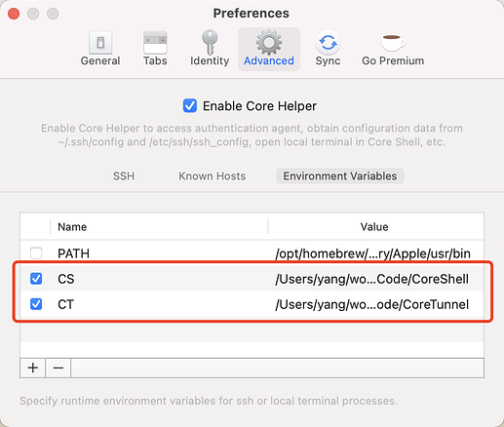Close the Preferences window
The image size is (504, 427).
[x=14, y=14]
